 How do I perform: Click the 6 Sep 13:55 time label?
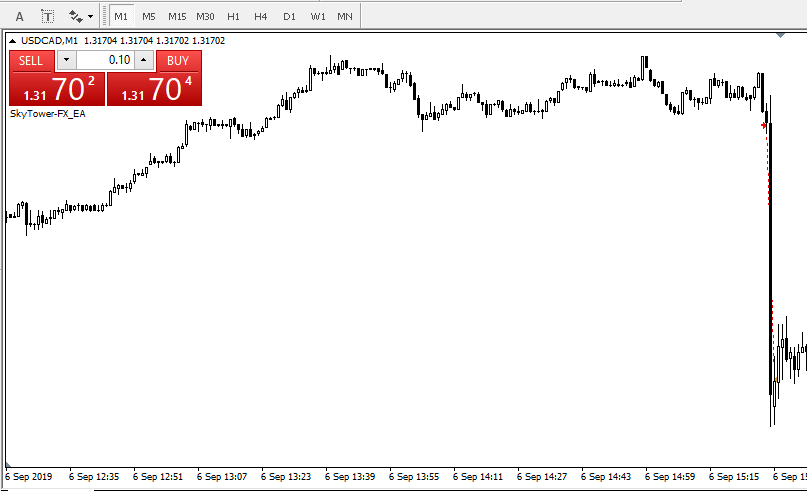(x=414, y=477)
